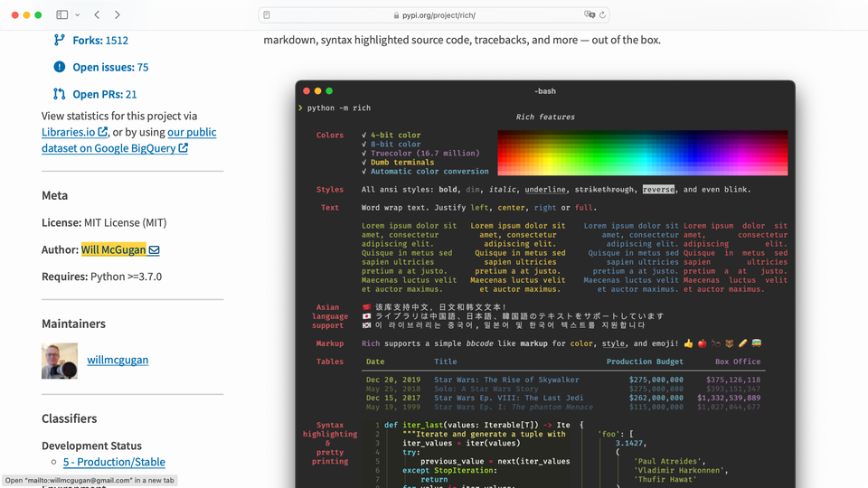The image size is (868, 488).
Task: Click the willmcgugan maintainer avatar
Action: coord(60,361)
